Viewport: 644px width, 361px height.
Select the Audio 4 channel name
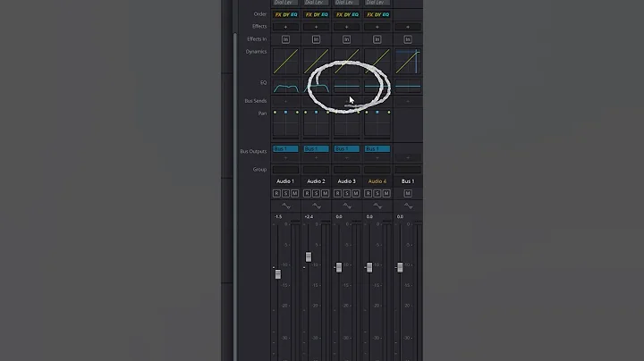pyautogui.click(x=377, y=180)
